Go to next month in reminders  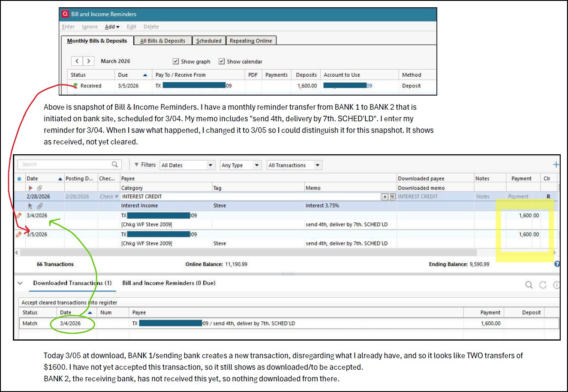pyautogui.click(x=89, y=61)
